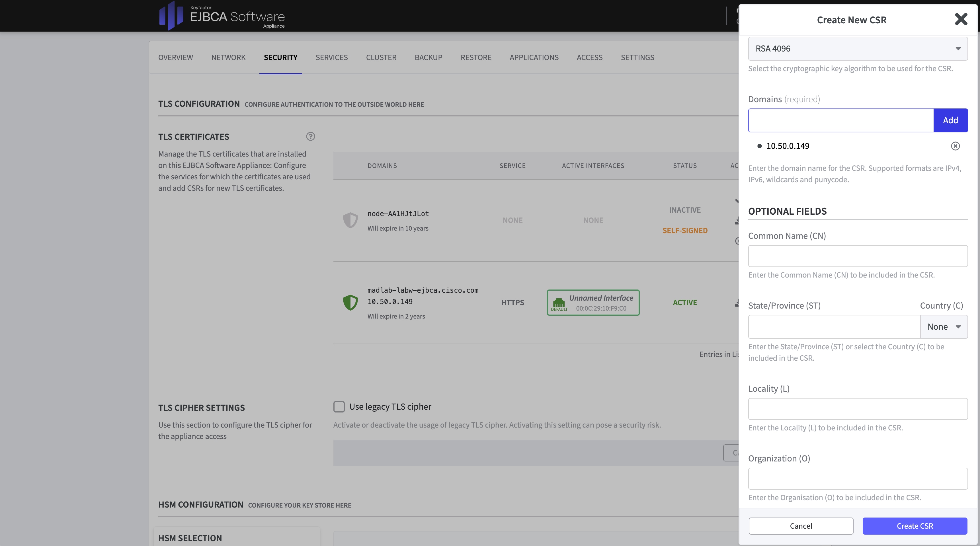Click the SELF-SIGNED status label

685,231
